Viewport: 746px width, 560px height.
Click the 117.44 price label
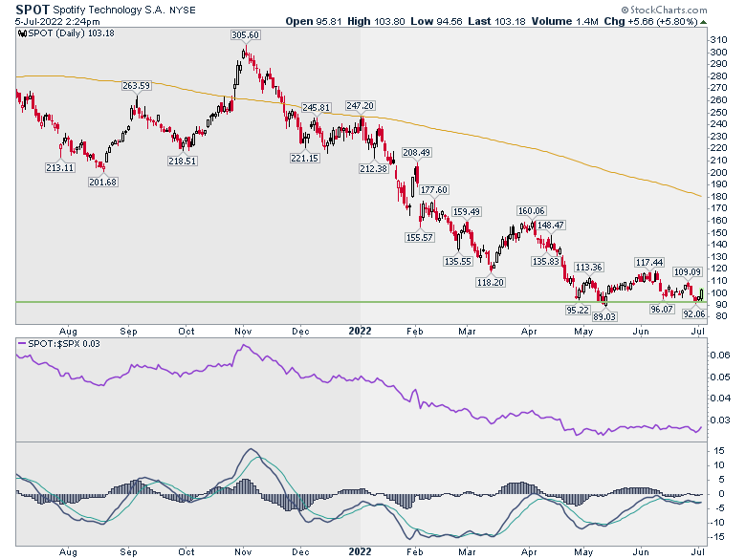pos(649,263)
